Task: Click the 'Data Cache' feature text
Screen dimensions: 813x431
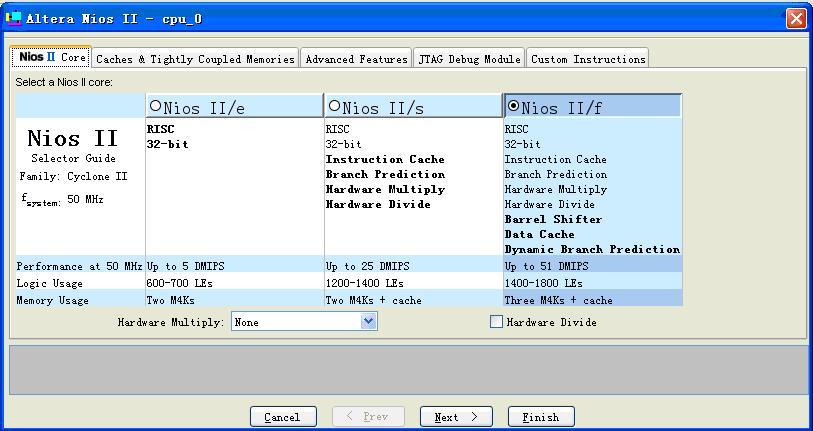Action: 539,234
